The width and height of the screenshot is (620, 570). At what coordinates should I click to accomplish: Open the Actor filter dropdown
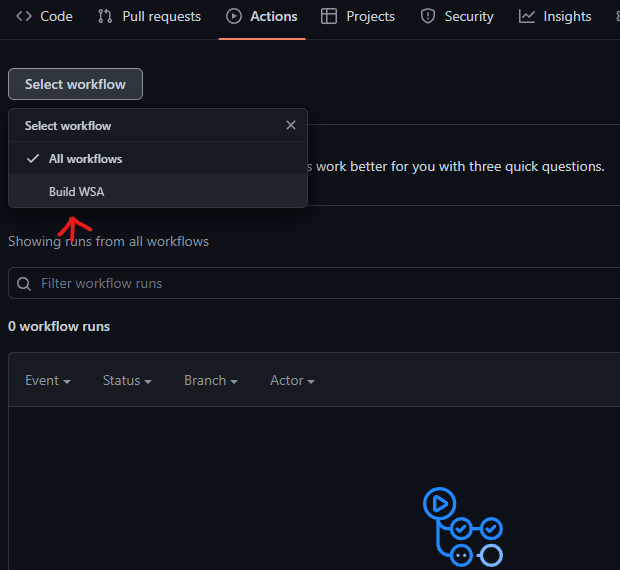292,380
